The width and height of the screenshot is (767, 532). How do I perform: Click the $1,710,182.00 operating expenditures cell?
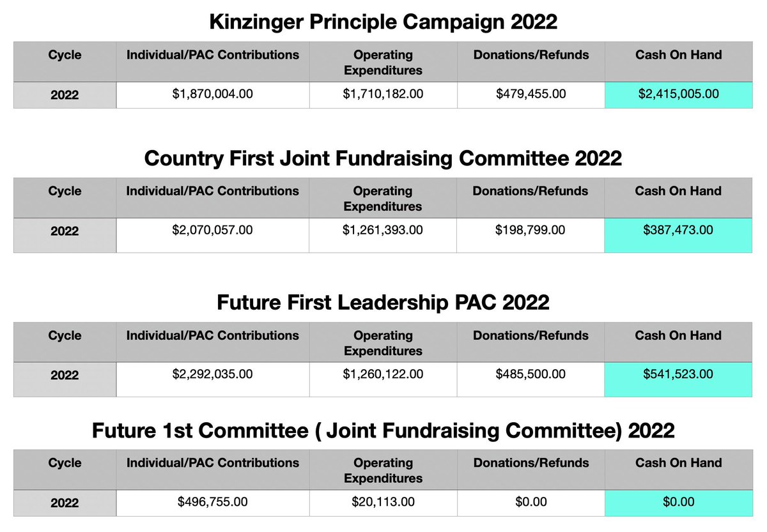pyautogui.click(x=383, y=95)
